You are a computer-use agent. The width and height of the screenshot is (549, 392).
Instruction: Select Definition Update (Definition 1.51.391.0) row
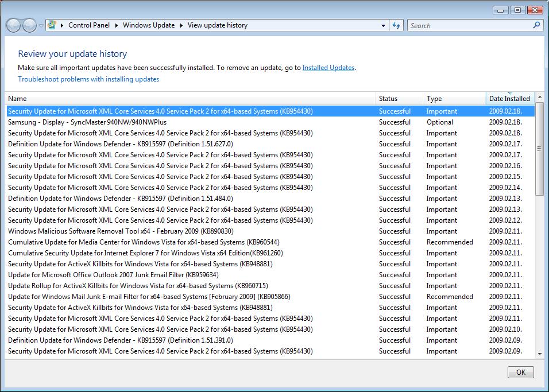tap(270, 340)
